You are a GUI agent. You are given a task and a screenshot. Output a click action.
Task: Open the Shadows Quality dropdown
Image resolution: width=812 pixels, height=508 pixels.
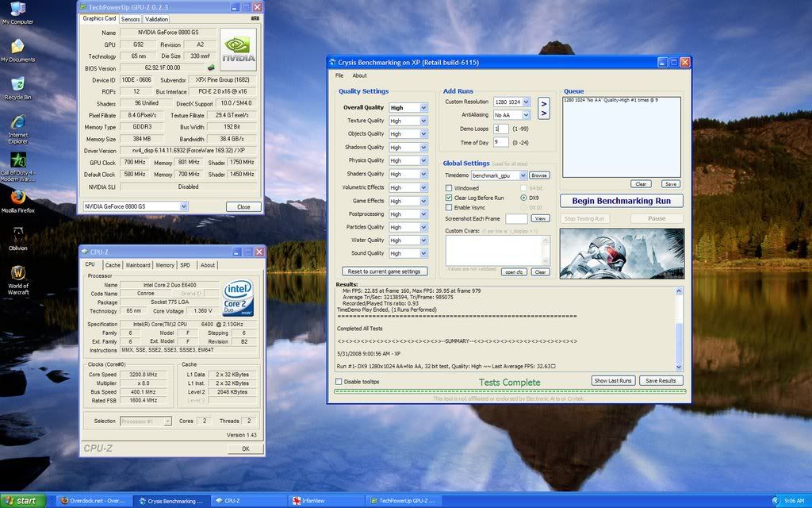tap(423, 147)
